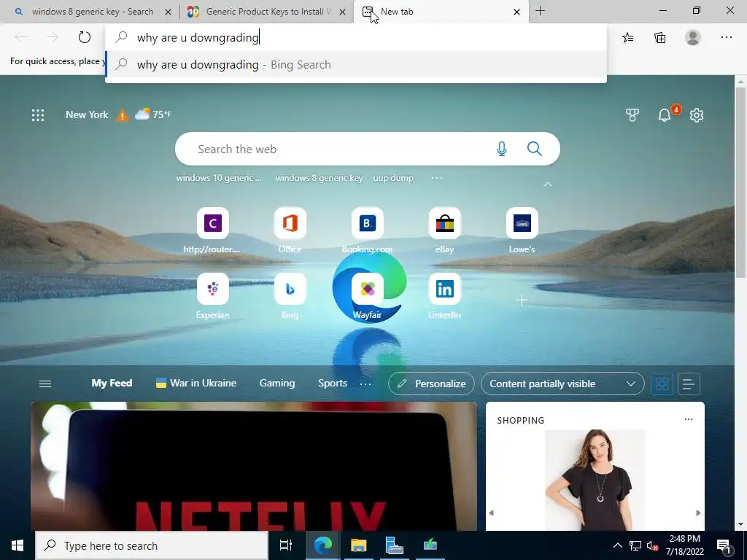Open the Bing quick link tile

click(290, 296)
